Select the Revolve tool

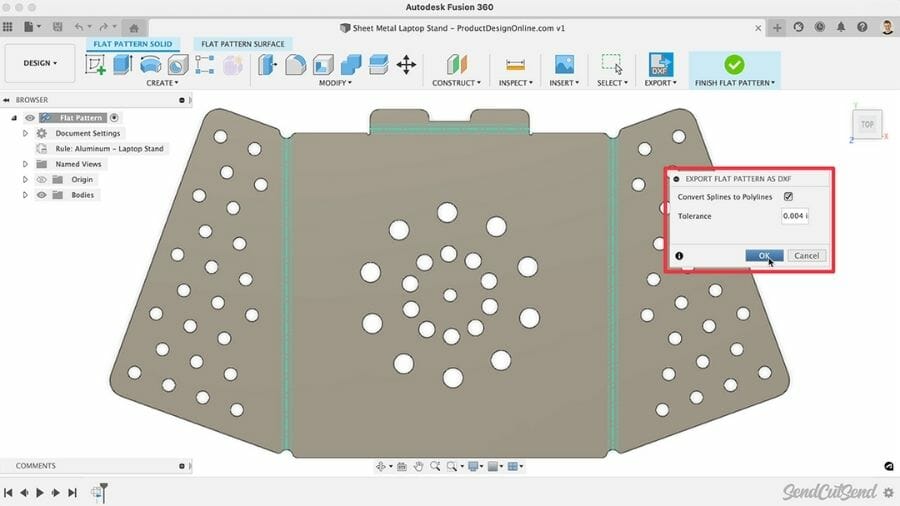coord(150,64)
